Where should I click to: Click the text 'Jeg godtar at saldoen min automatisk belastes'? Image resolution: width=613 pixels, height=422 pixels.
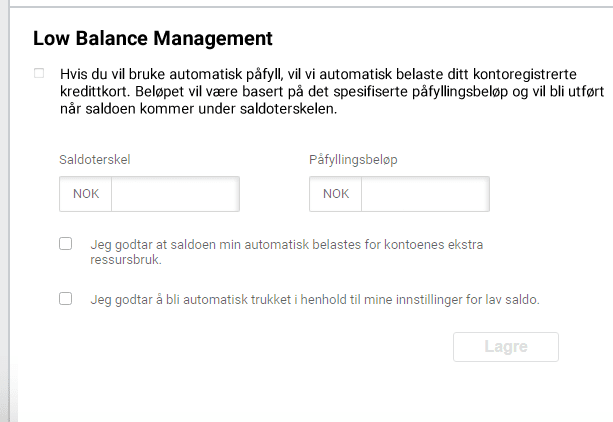coord(226,245)
